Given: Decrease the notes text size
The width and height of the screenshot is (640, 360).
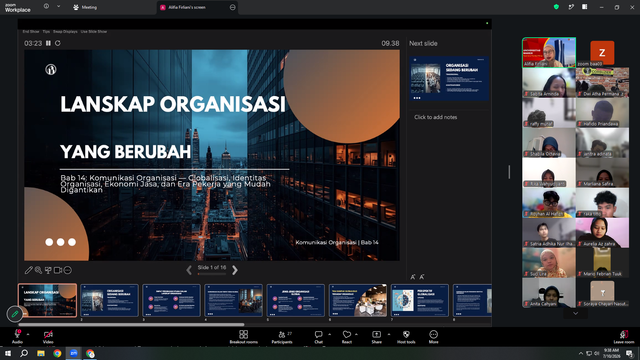Looking at the screenshot, I should pos(422,277).
